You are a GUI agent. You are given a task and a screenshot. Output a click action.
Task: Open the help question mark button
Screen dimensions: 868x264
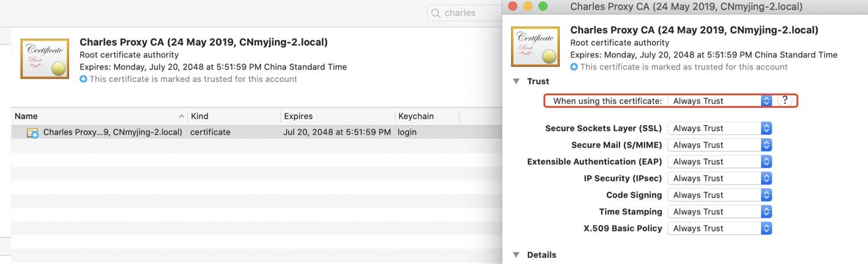[785, 100]
